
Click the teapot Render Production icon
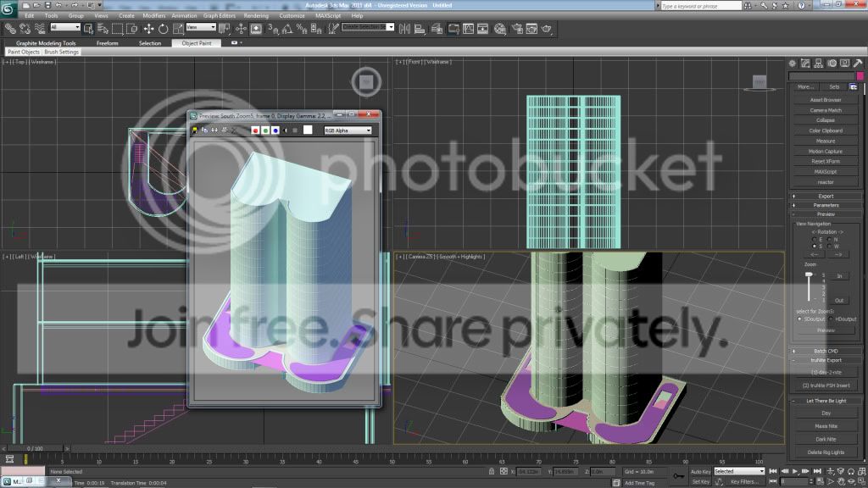(x=547, y=29)
